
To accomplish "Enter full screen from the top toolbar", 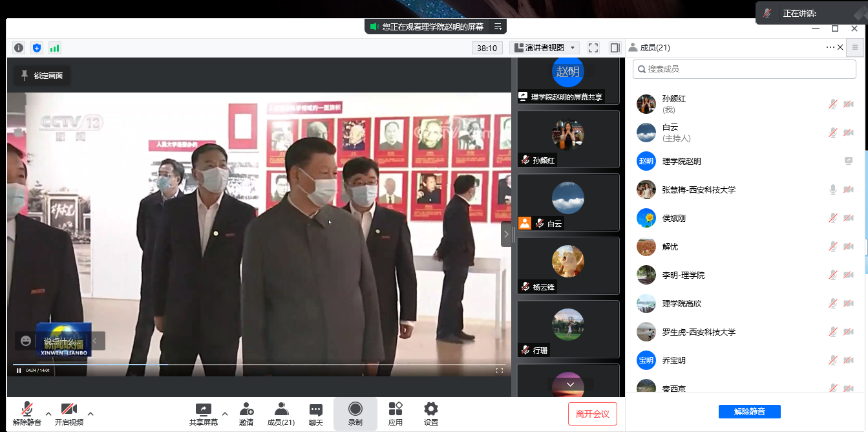I will pos(593,48).
